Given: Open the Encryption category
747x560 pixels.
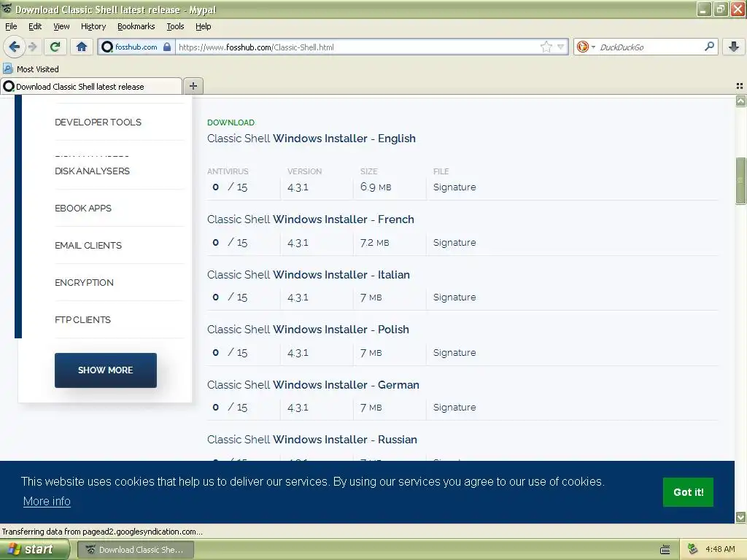Looking at the screenshot, I should [x=84, y=282].
